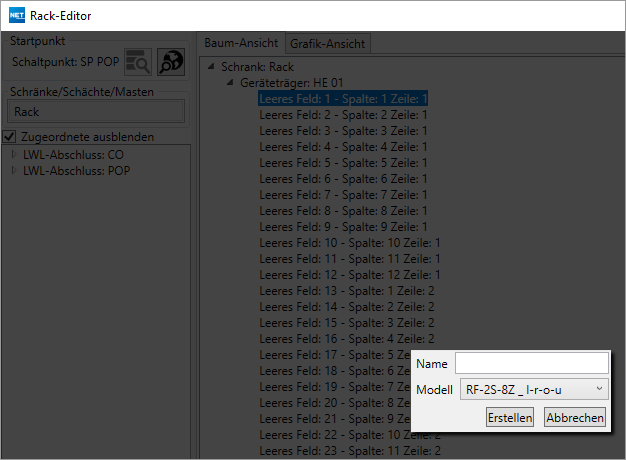Image resolution: width=626 pixels, height=460 pixels.
Task: Select Leeres Feld: 21 row in tree
Action: click(x=335, y=418)
